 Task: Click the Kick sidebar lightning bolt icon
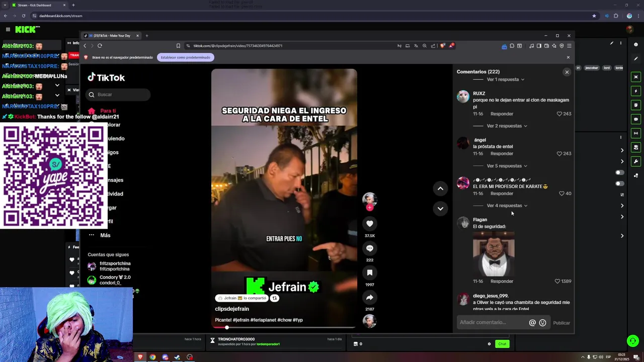[x=636, y=91]
